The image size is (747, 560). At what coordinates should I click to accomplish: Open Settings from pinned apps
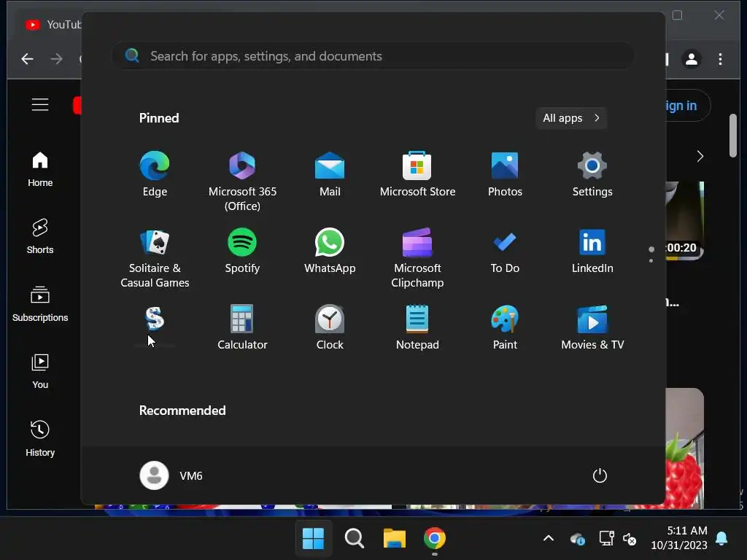point(592,174)
